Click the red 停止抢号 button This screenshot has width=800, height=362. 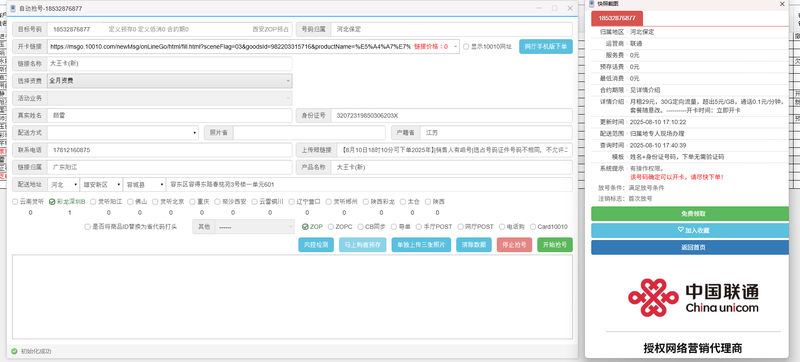click(514, 245)
